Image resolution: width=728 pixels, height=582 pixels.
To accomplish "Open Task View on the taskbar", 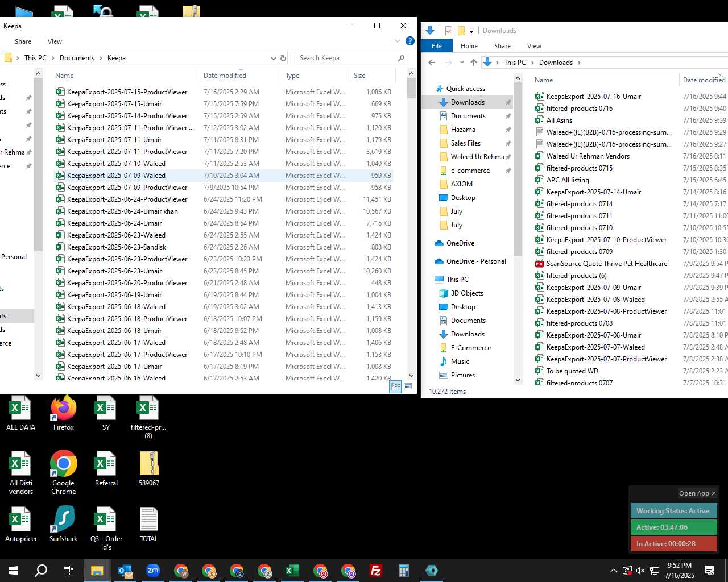I will 68,571.
